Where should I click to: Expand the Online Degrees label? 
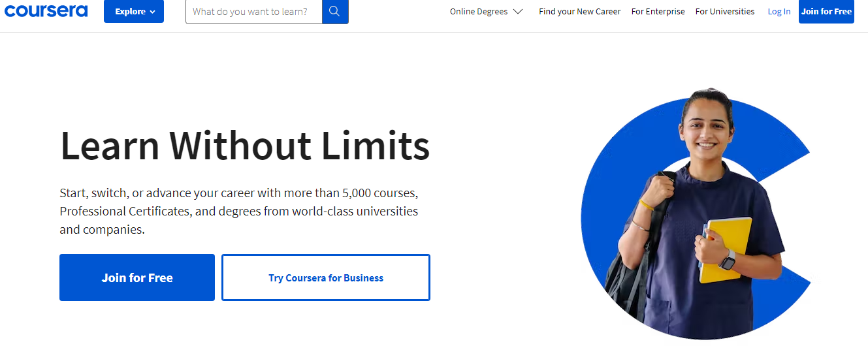click(x=479, y=12)
